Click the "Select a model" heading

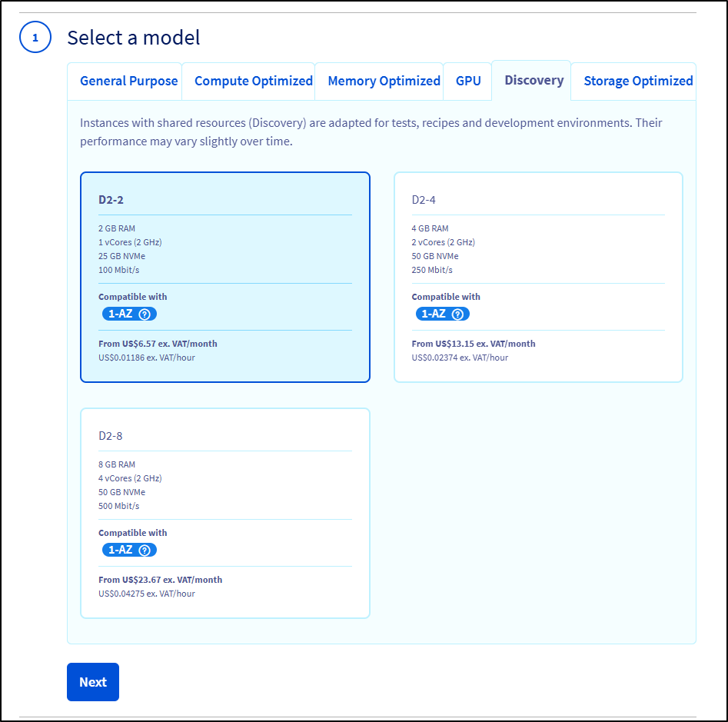click(134, 37)
